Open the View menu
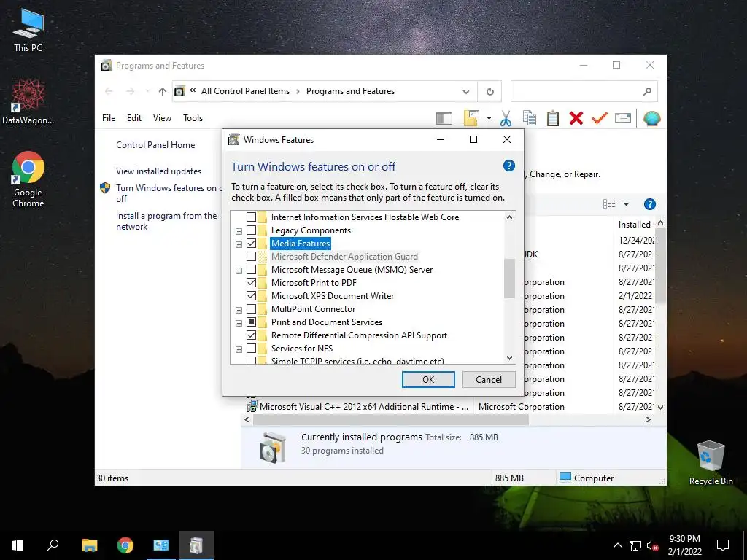 pos(162,118)
